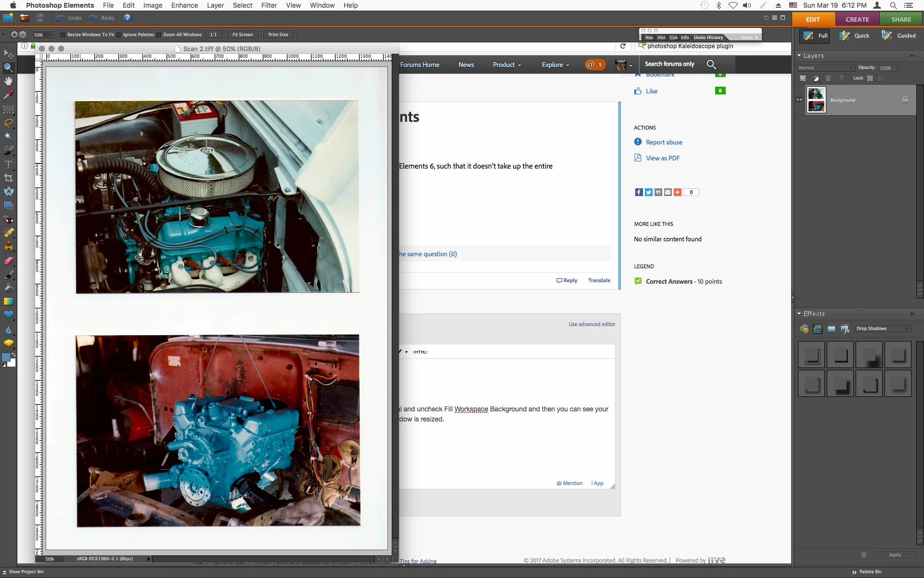The height and width of the screenshot is (578, 924).
Task: Hide the Background layer eye icon
Action: click(799, 100)
